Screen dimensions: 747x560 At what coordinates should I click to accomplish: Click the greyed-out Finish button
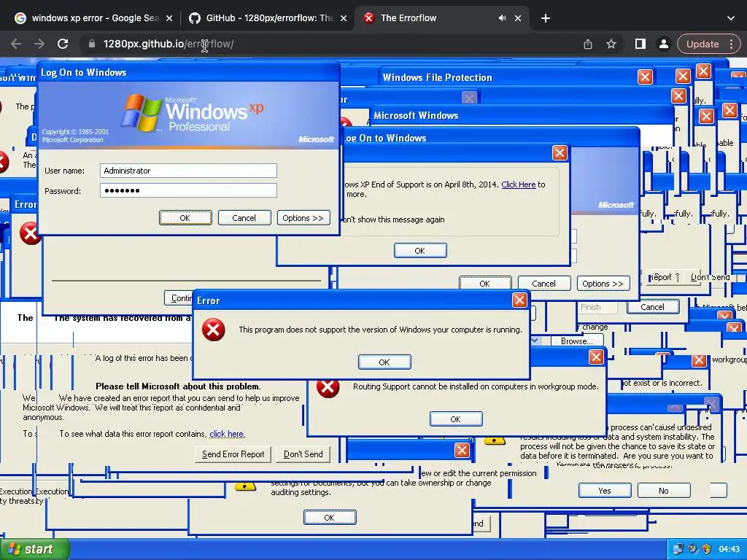pyautogui.click(x=597, y=307)
